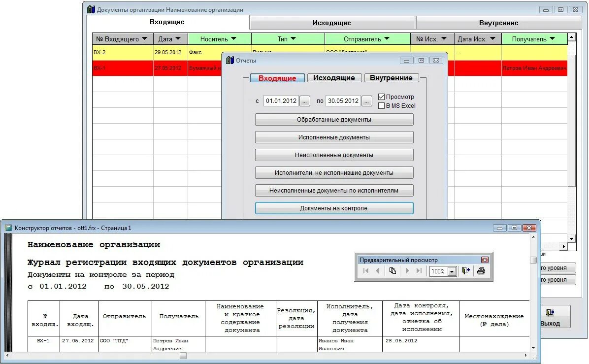Print the report from the preview toolbar

pos(481,271)
